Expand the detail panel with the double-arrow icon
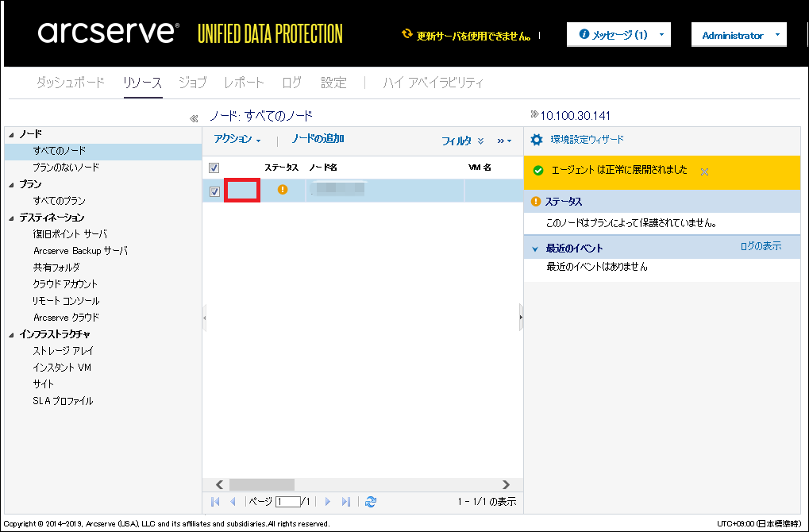This screenshot has width=809, height=532. (x=534, y=114)
